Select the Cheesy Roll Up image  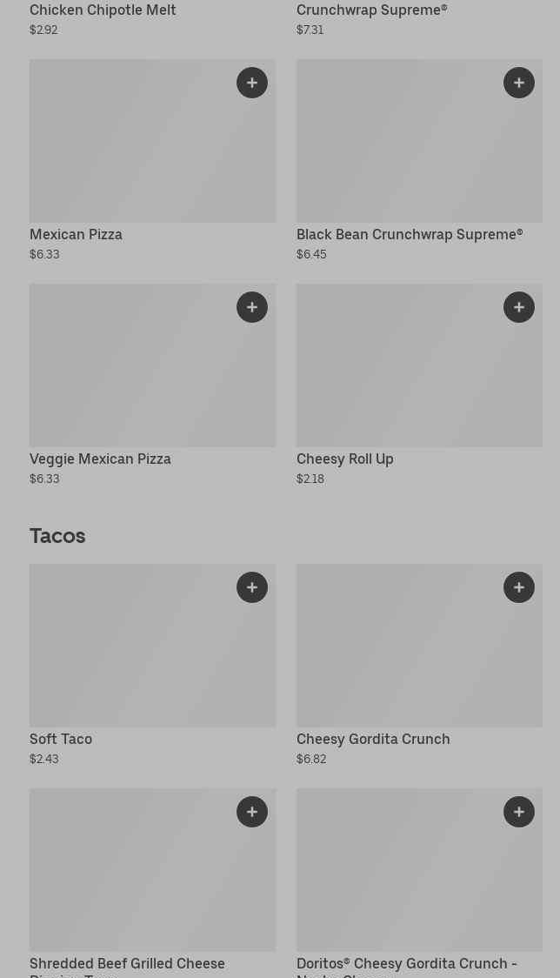click(400, 372)
